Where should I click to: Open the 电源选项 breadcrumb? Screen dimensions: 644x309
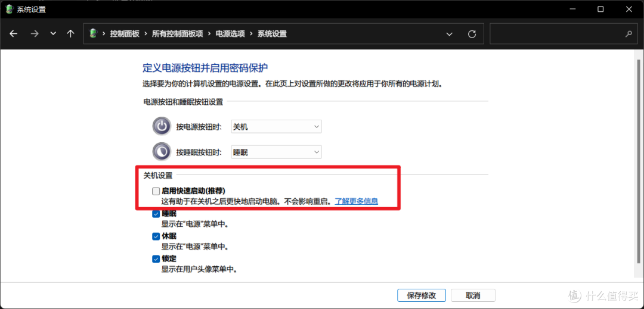(230, 33)
